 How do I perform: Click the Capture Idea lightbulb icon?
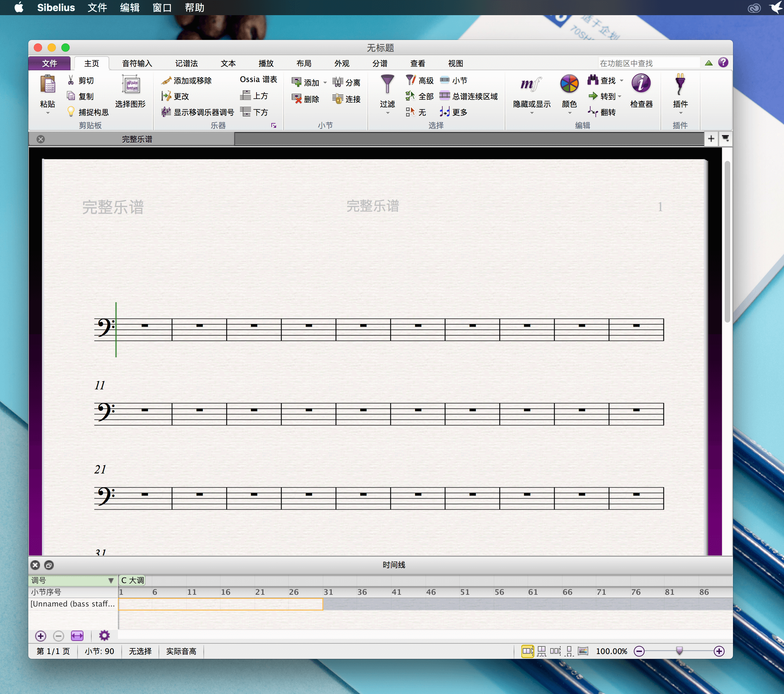pos(71,112)
